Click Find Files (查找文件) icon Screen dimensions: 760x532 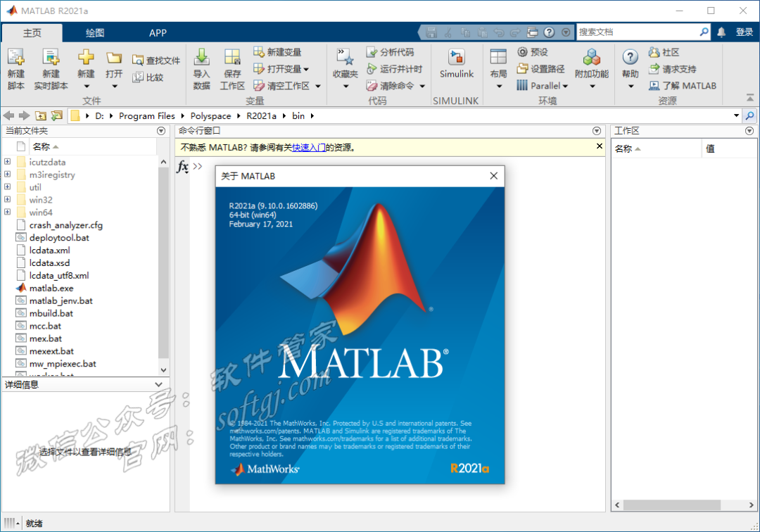click(x=138, y=60)
